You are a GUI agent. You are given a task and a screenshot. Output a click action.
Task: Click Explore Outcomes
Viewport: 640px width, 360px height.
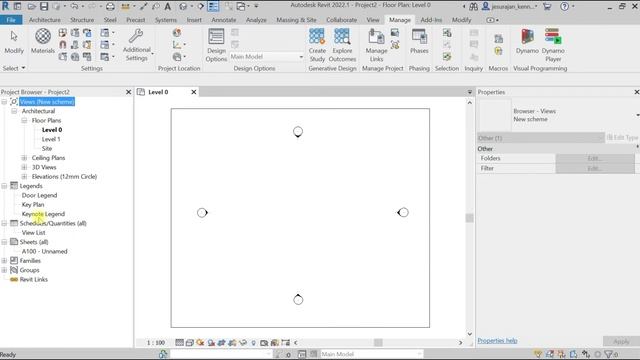(342, 45)
